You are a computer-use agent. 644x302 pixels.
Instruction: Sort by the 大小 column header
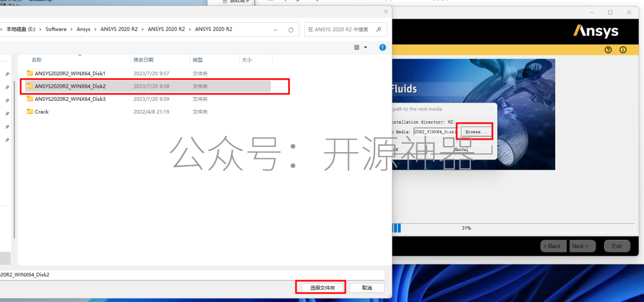(x=247, y=60)
